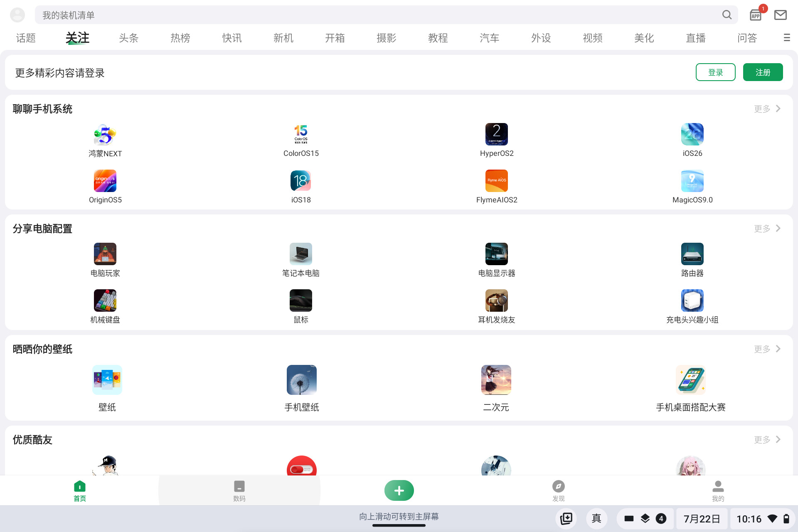Screen dimensions: 798x532
Task: Open the 10:16 clock status panel
Action: pyautogui.click(x=763, y=519)
